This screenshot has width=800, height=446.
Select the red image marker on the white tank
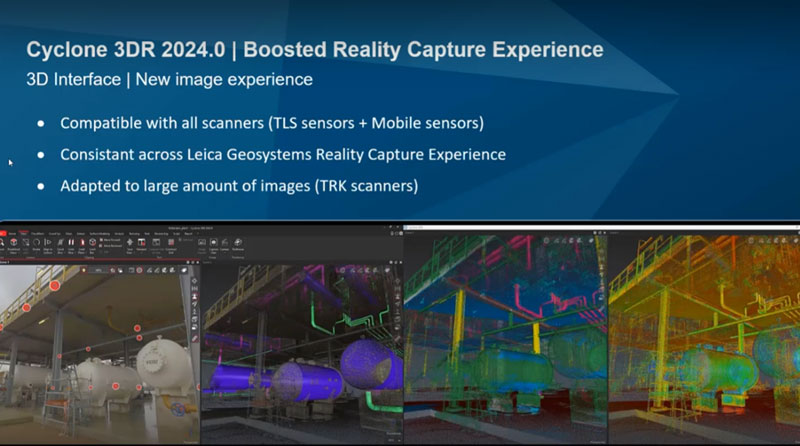click(x=116, y=386)
